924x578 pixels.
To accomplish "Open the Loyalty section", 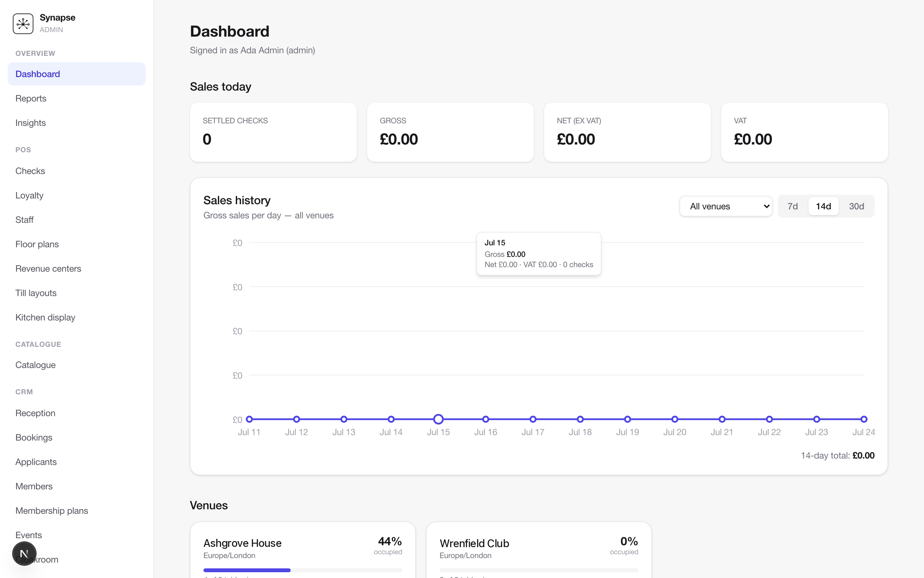I will click(x=76, y=195).
